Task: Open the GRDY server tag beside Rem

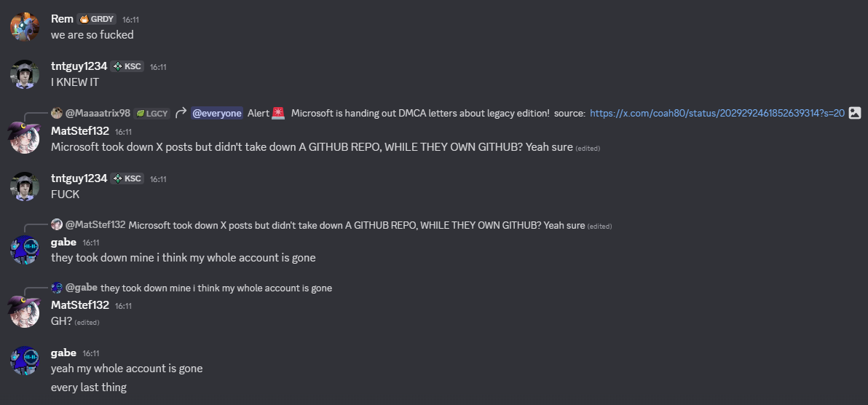Action: [97, 19]
